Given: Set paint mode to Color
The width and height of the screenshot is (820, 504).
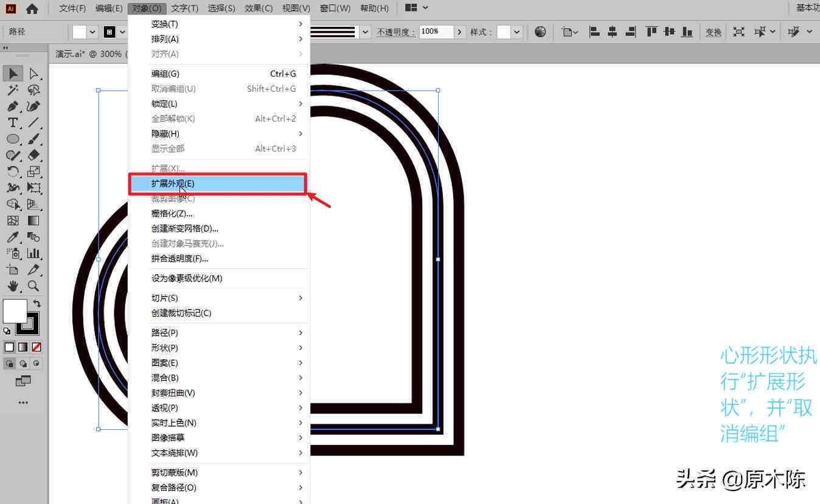Looking at the screenshot, I should pyautogui.click(x=9, y=347).
